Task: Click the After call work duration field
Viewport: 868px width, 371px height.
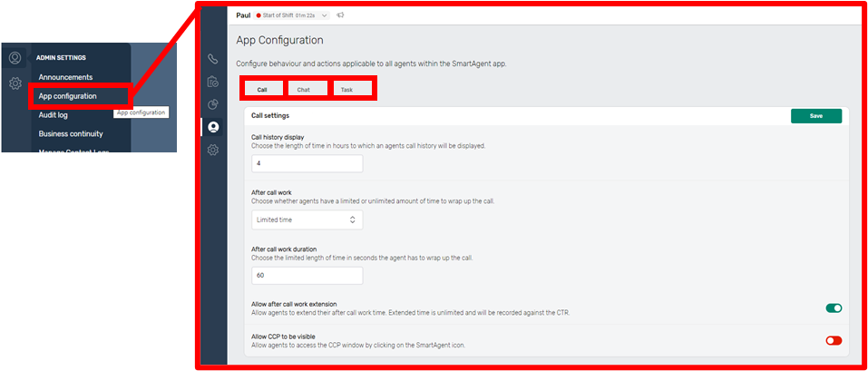Action: click(x=307, y=275)
